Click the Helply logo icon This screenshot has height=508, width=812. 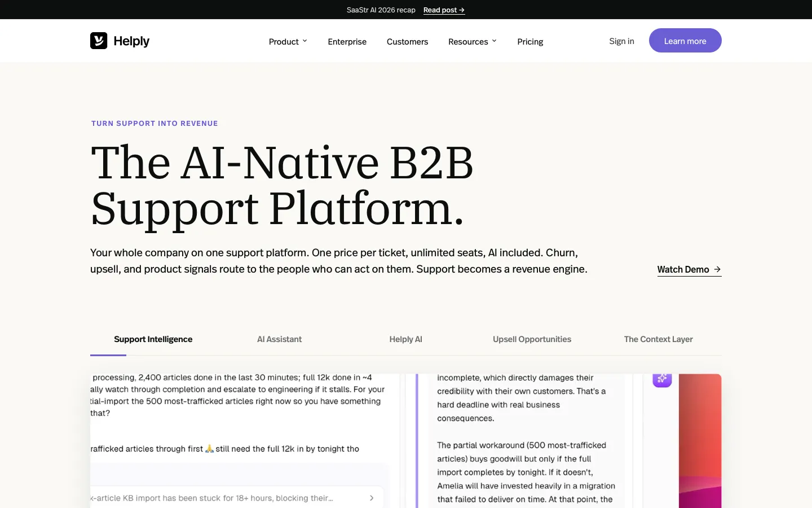[99, 41]
